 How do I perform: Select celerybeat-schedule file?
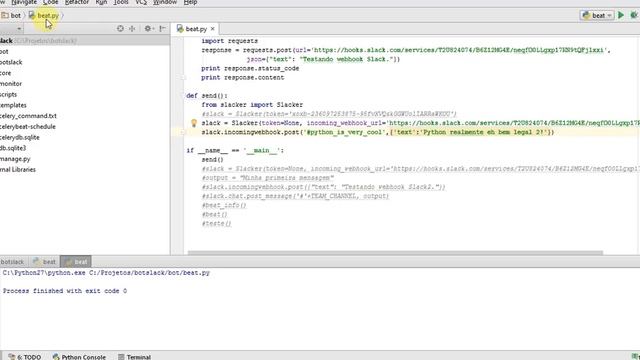pos(28,127)
